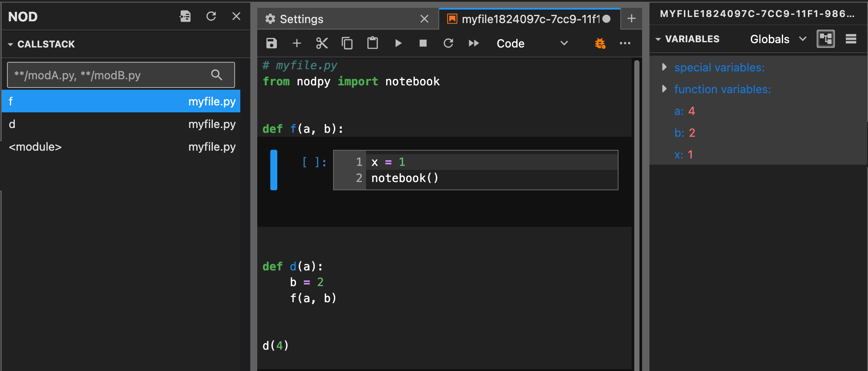This screenshot has width=868, height=371.
Task: Select variable b: 2
Action: [685, 133]
